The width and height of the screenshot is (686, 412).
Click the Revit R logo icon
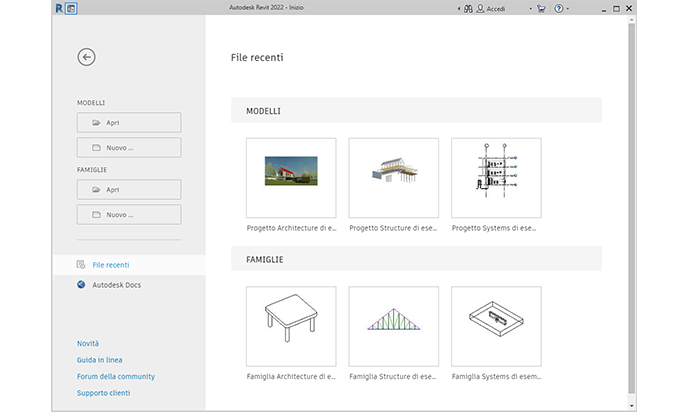click(59, 8)
